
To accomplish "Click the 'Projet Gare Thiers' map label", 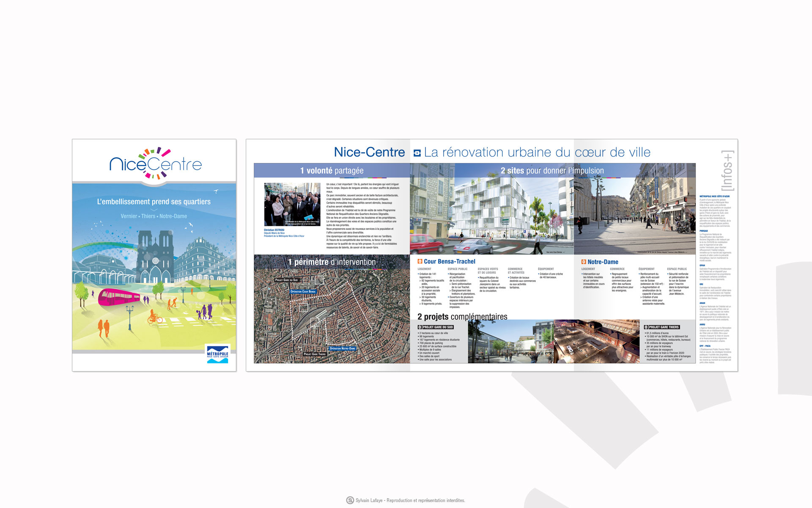I will (315, 354).
